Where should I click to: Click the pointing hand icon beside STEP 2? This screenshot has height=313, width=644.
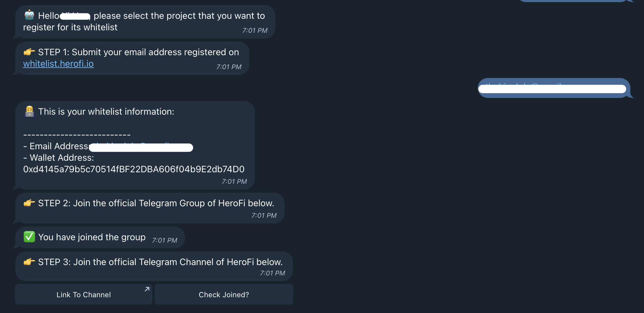point(29,203)
